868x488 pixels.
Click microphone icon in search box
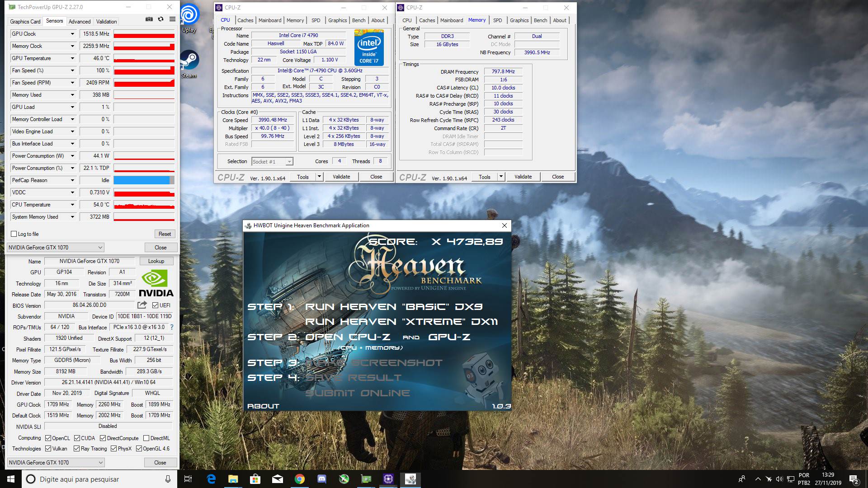point(168,479)
